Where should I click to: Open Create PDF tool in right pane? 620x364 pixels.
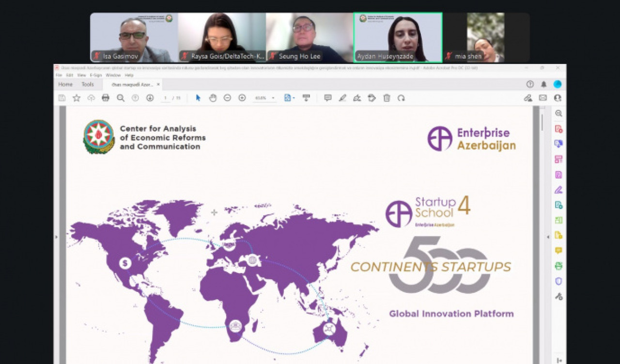click(558, 129)
